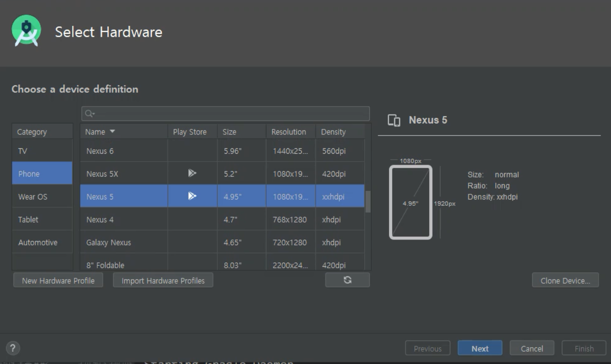Click the 2200x24... resolution cell

tap(291, 262)
